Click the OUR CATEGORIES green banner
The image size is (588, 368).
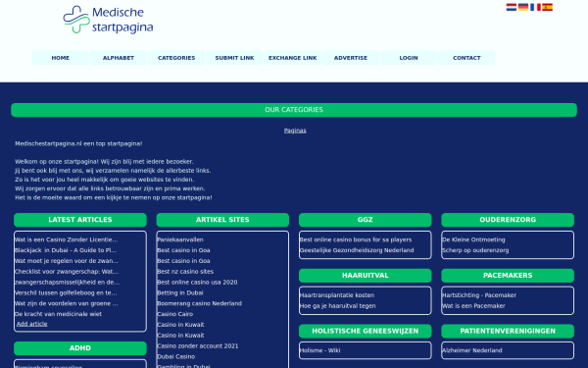(294, 110)
